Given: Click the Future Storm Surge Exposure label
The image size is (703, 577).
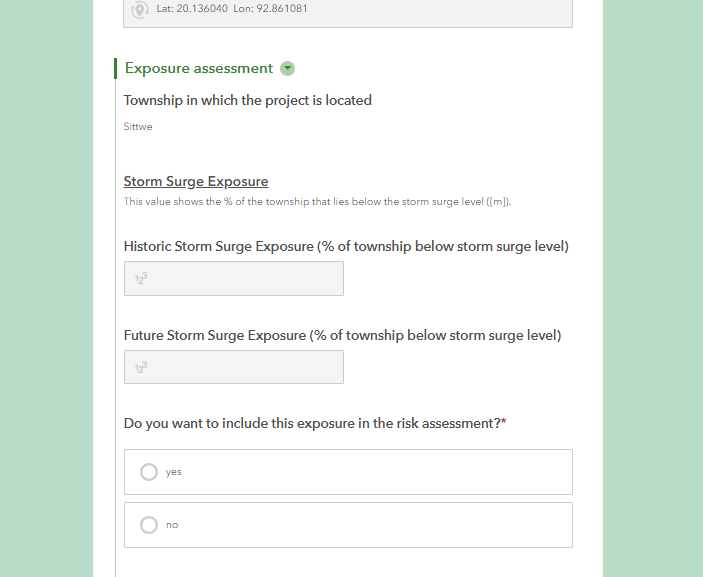Looking at the screenshot, I should point(343,335).
